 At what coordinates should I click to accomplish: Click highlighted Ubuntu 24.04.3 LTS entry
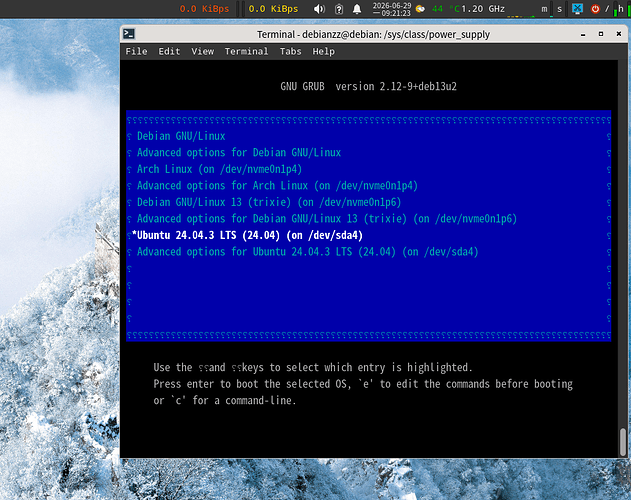pos(247,235)
